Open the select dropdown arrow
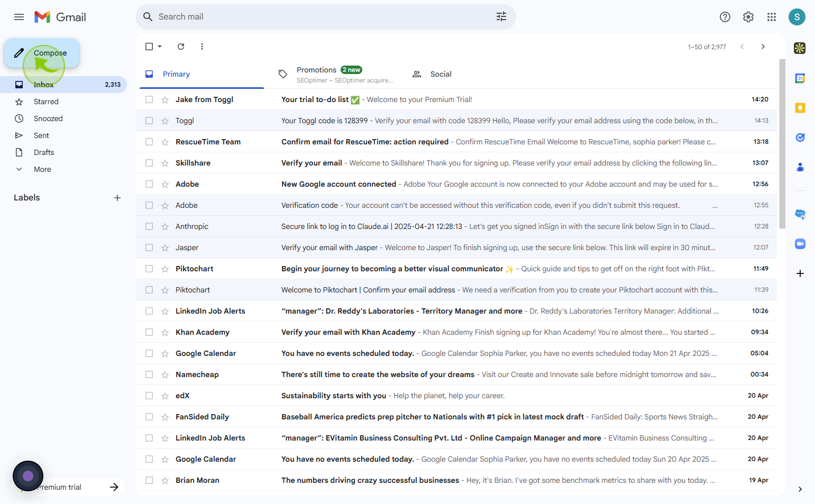This screenshot has width=815, height=504. [160, 47]
